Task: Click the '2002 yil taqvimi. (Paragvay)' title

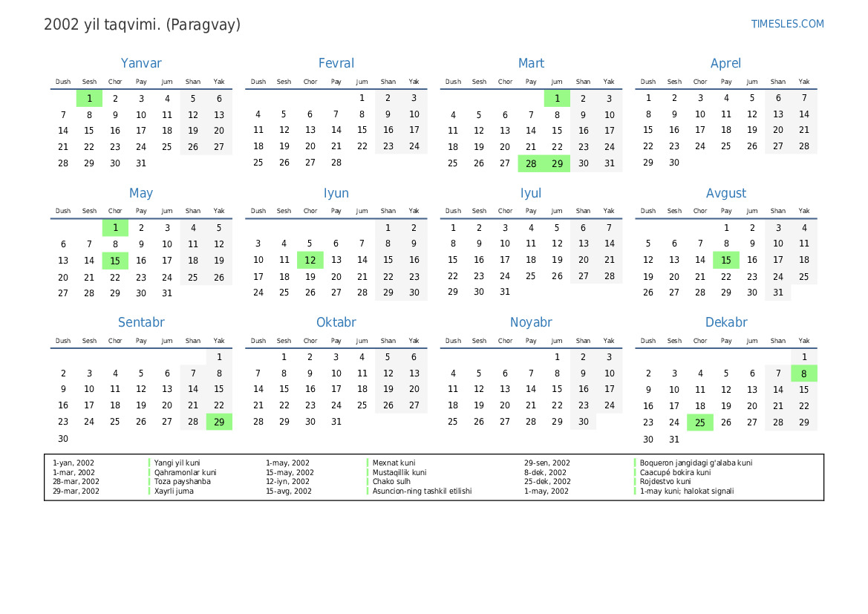Action: 143,25
